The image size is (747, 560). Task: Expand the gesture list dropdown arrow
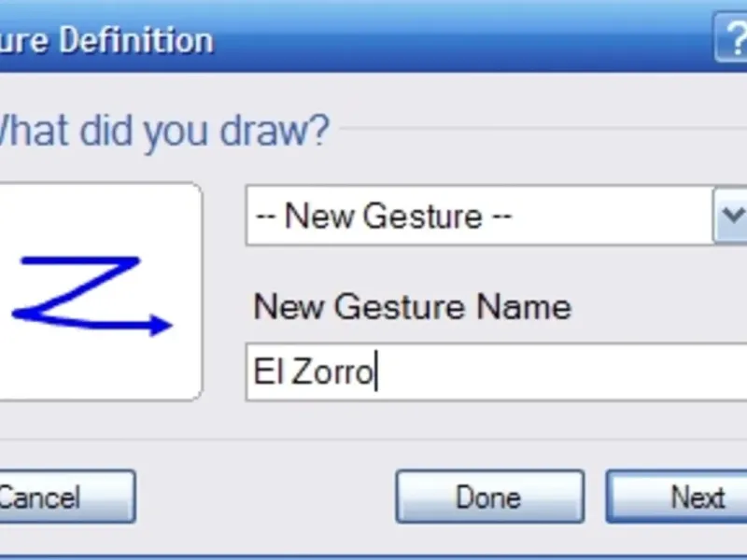pyautogui.click(x=730, y=216)
